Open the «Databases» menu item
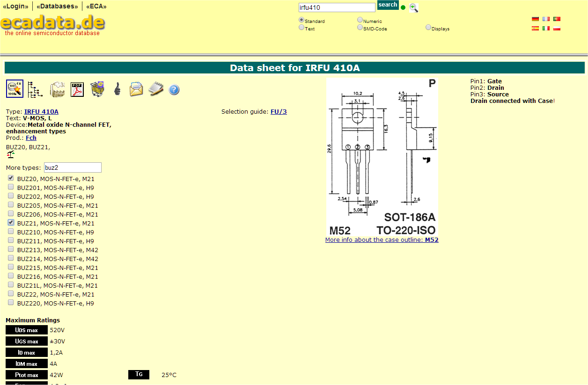Viewport: 588px width, 385px height. (58, 7)
